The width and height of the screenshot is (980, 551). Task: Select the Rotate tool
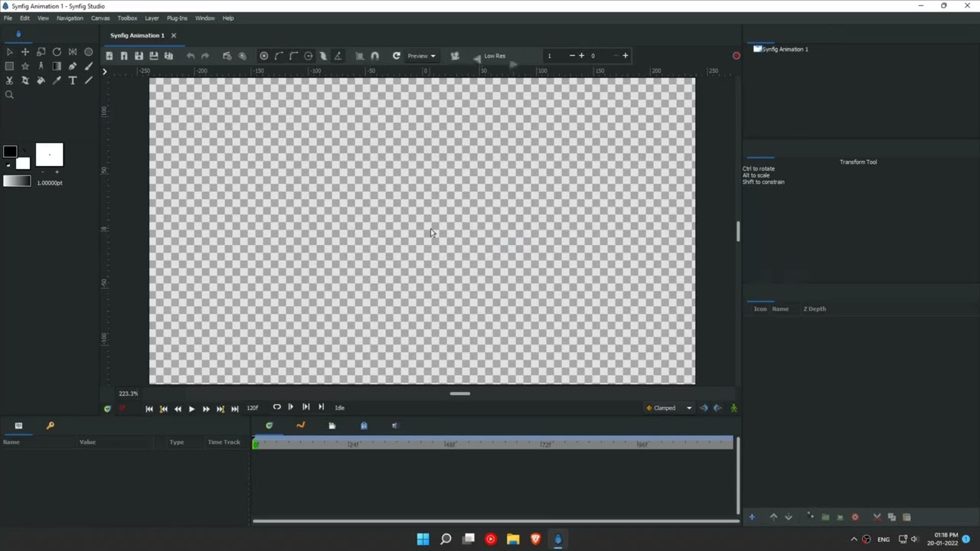pos(57,52)
